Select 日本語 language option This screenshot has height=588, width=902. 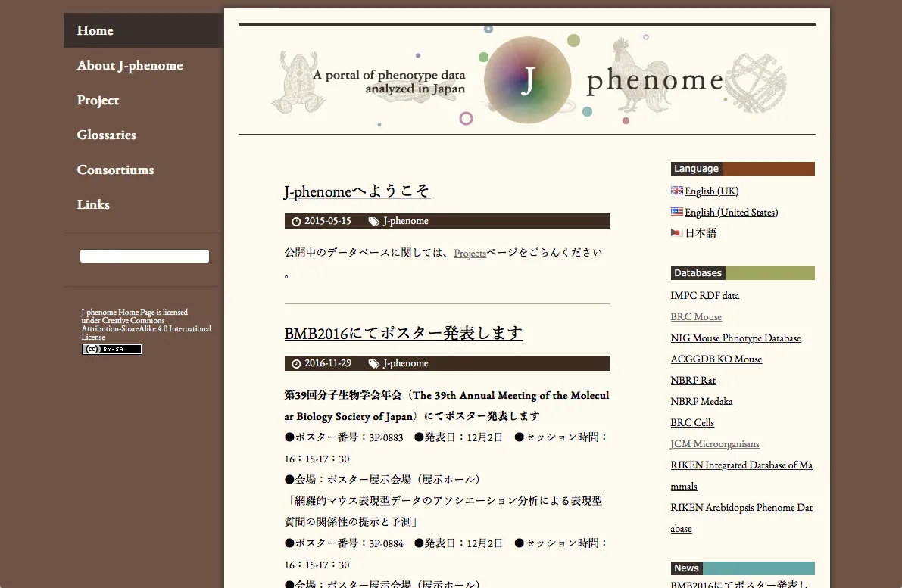coord(701,233)
